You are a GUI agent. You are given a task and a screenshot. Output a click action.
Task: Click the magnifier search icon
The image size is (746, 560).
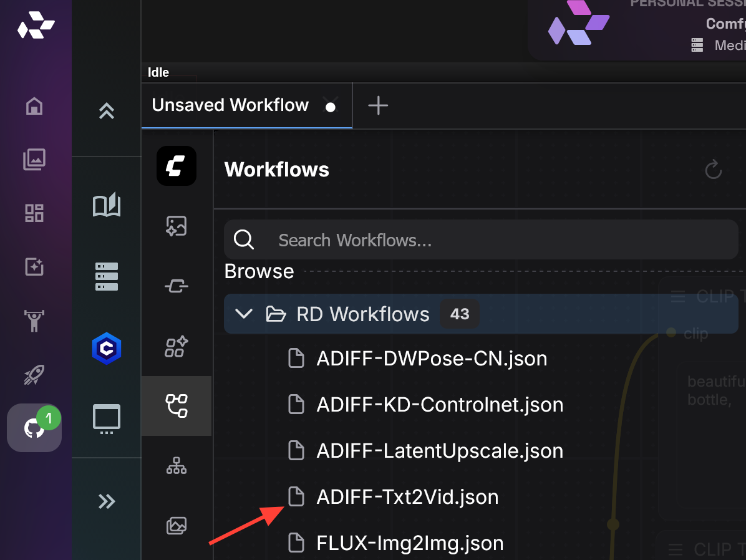tap(244, 239)
